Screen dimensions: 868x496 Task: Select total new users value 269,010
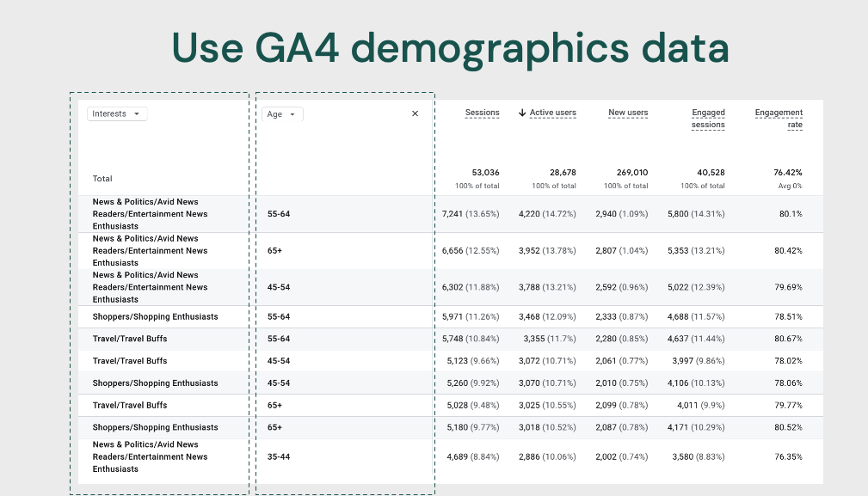coord(632,173)
